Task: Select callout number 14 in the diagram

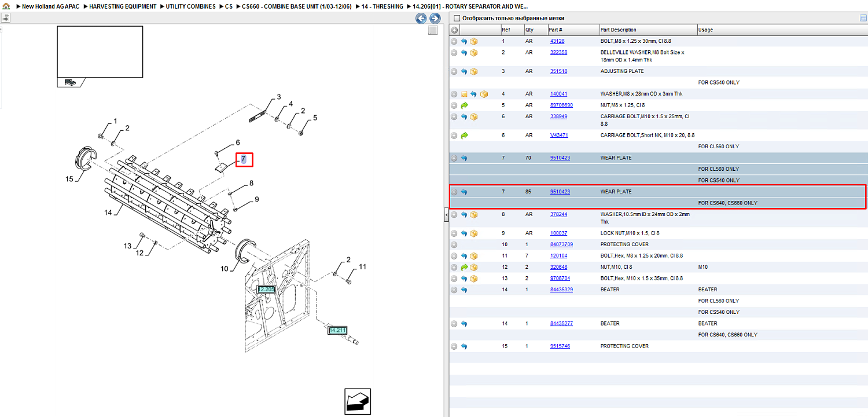Action: click(108, 213)
